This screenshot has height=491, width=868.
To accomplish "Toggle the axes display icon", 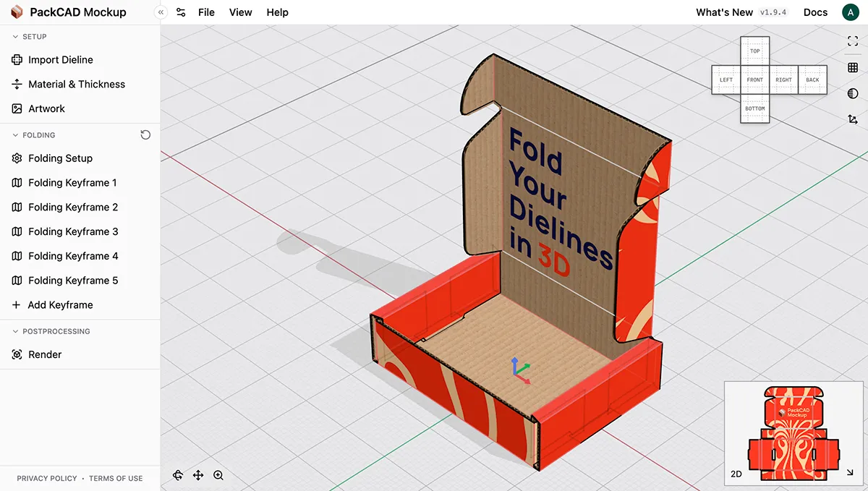I will coord(853,119).
